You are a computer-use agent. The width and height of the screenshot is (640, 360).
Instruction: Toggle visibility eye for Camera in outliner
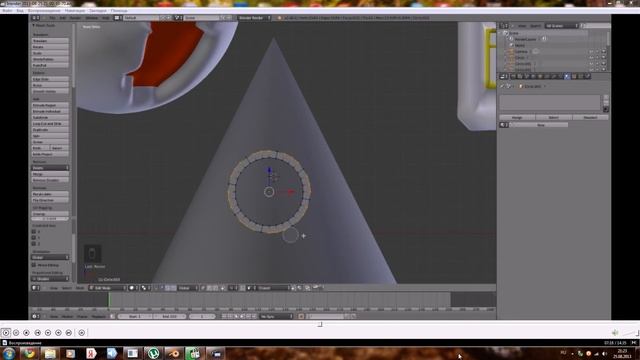(x=591, y=51)
